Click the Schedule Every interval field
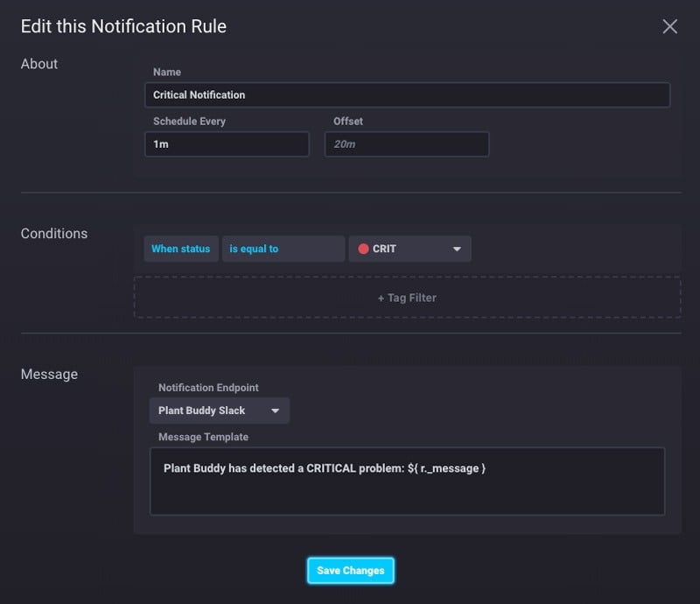Screen dimensions: 700x604 (226, 144)
